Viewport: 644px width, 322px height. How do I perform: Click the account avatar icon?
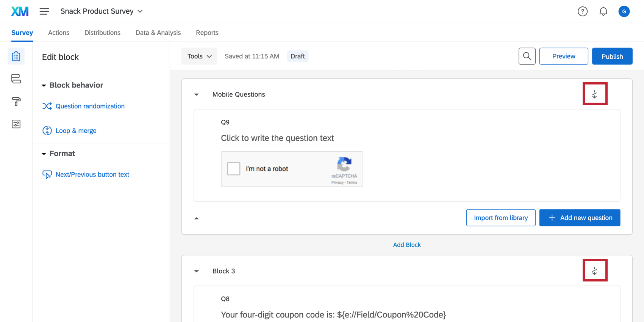[624, 11]
